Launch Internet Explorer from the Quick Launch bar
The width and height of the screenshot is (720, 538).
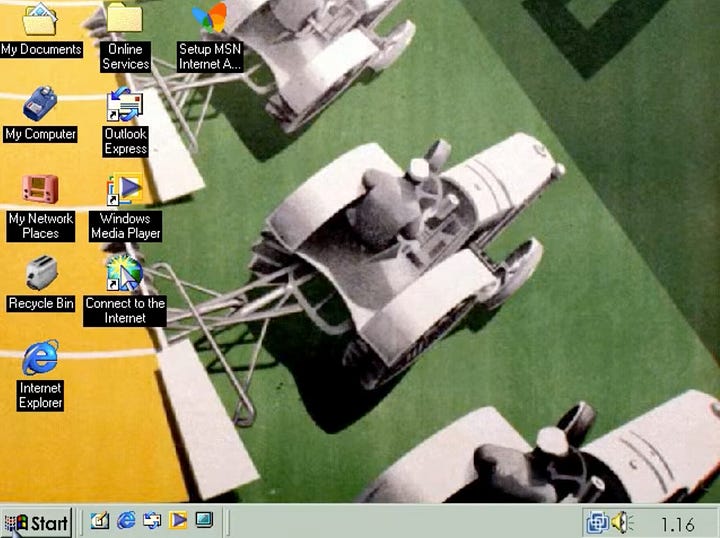126,521
